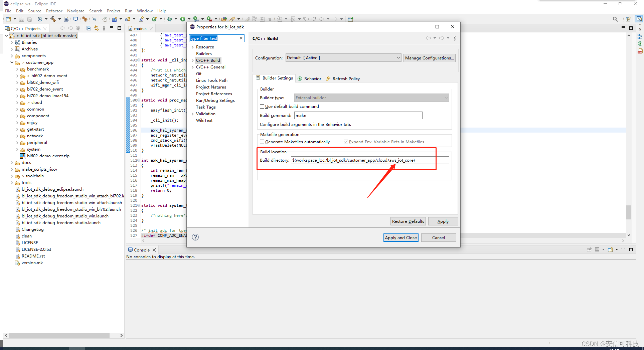Click the Projects view horizontal scrollbar

59,335
